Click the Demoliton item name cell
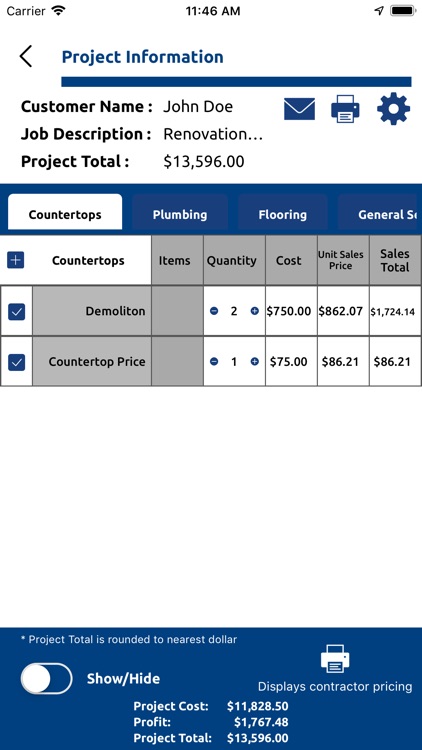Screen dimensions: 422x750 92,311
